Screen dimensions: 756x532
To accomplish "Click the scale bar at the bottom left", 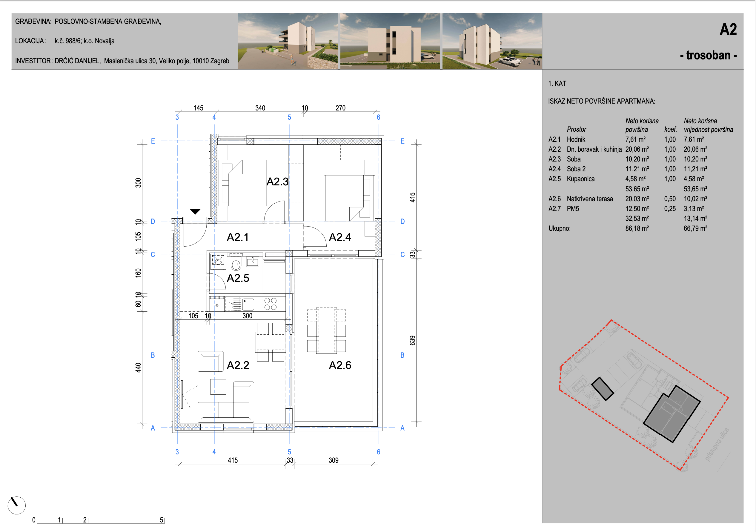I will (x=99, y=520).
